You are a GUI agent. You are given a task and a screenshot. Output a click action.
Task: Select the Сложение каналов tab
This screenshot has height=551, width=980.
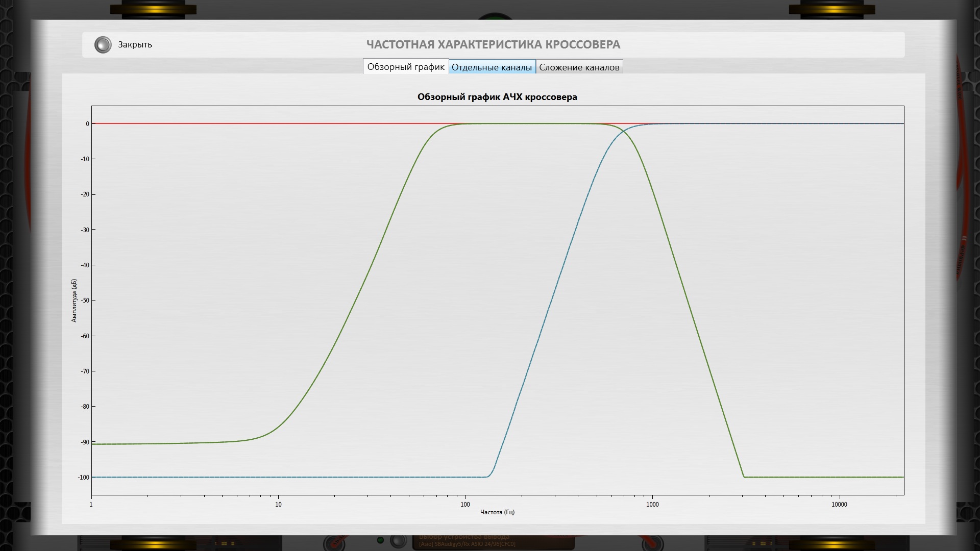coord(579,67)
